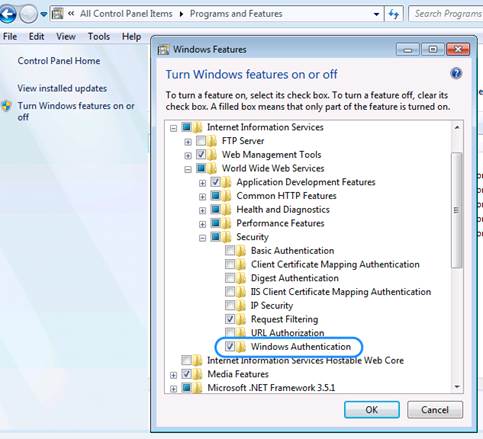Click the feature list scroll up arrow

(457, 127)
